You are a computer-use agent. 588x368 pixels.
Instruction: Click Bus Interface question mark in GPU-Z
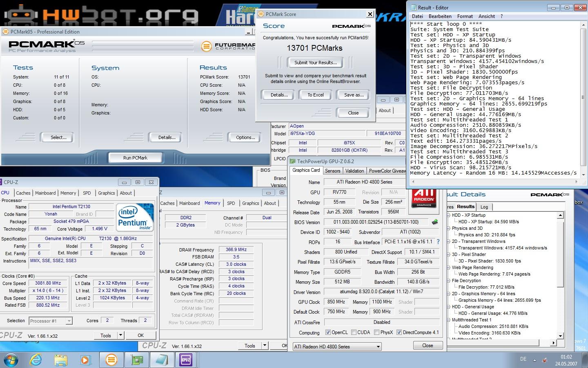(x=438, y=242)
